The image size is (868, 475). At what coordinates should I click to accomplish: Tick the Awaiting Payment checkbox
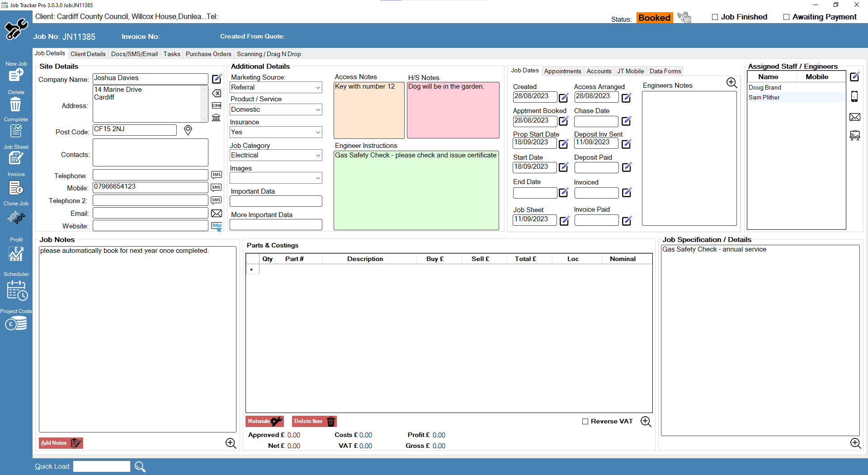(786, 17)
